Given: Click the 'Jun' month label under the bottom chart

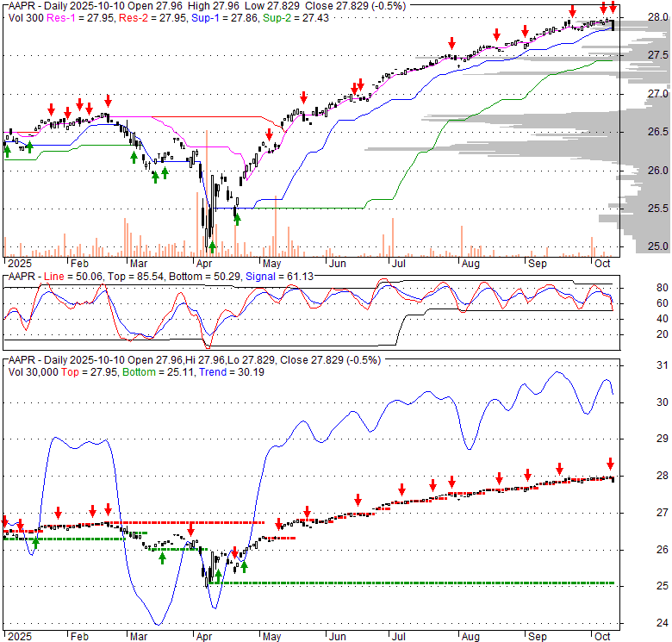Looking at the screenshot, I should (x=337, y=637).
